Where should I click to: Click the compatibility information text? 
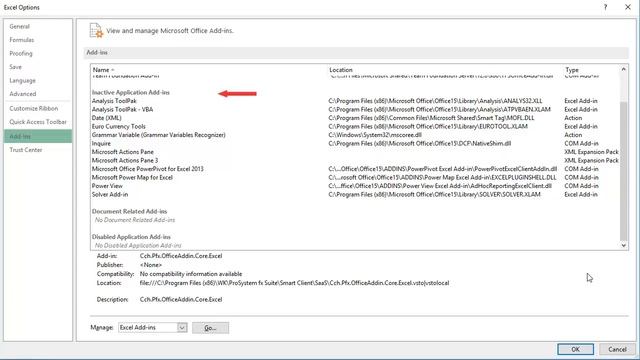click(191, 274)
